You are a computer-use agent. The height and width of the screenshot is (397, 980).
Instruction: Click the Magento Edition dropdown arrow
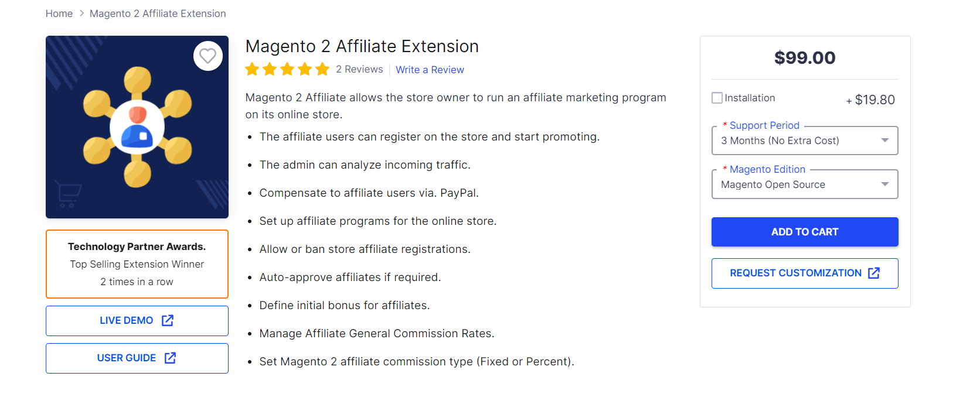click(885, 184)
